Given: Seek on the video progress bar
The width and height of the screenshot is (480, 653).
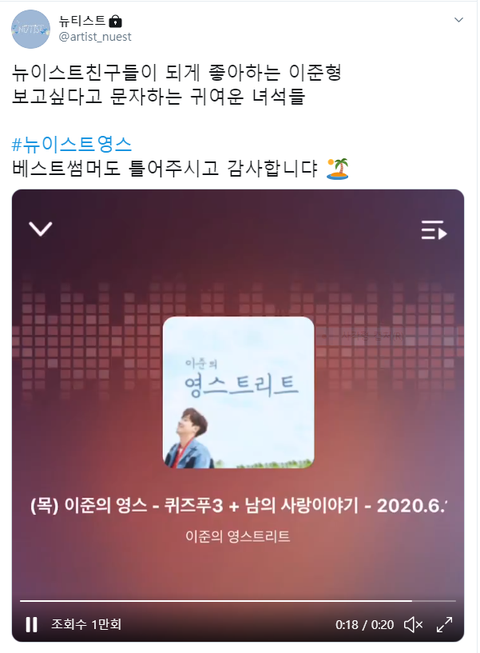Looking at the screenshot, I should click(x=238, y=601).
